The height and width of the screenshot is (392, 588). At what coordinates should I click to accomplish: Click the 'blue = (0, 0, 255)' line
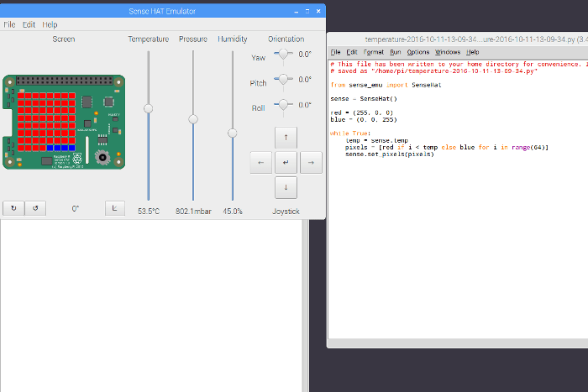pyautogui.click(x=364, y=119)
